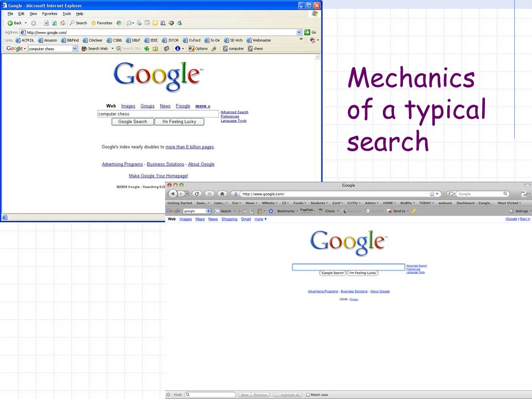Screen dimensions: 532x399
Task: Click I'm Feeling Lucky in the IE window
Action: [179, 121]
